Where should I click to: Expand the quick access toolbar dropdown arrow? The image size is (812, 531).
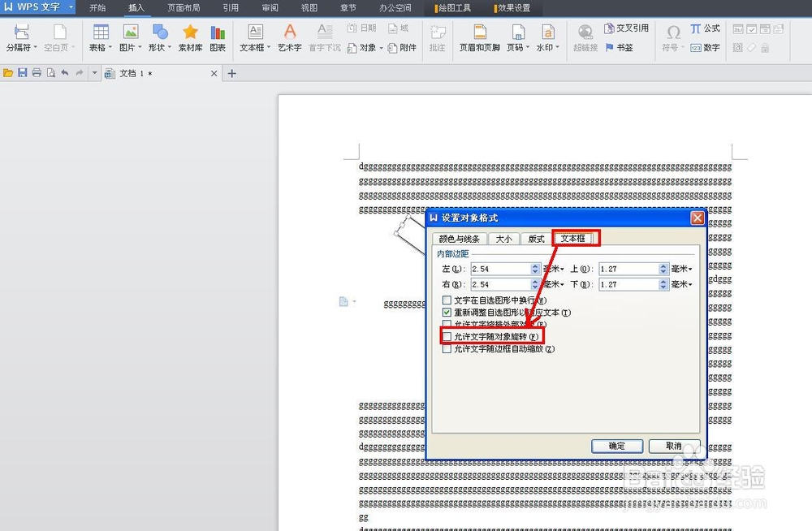[94, 73]
